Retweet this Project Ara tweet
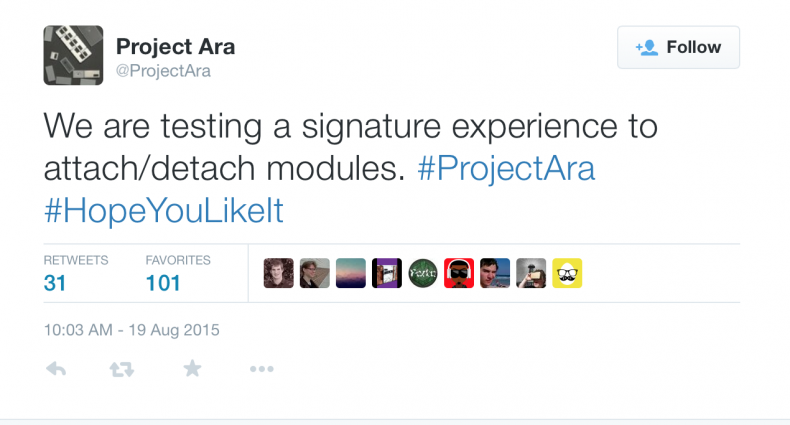The width and height of the screenshot is (790, 425). (x=122, y=370)
